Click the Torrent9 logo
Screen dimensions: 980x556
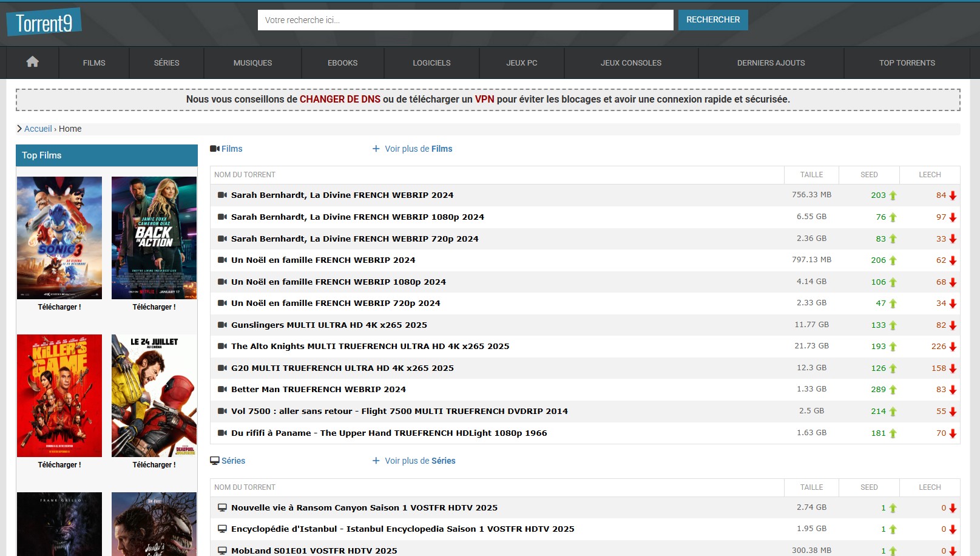[x=44, y=23]
